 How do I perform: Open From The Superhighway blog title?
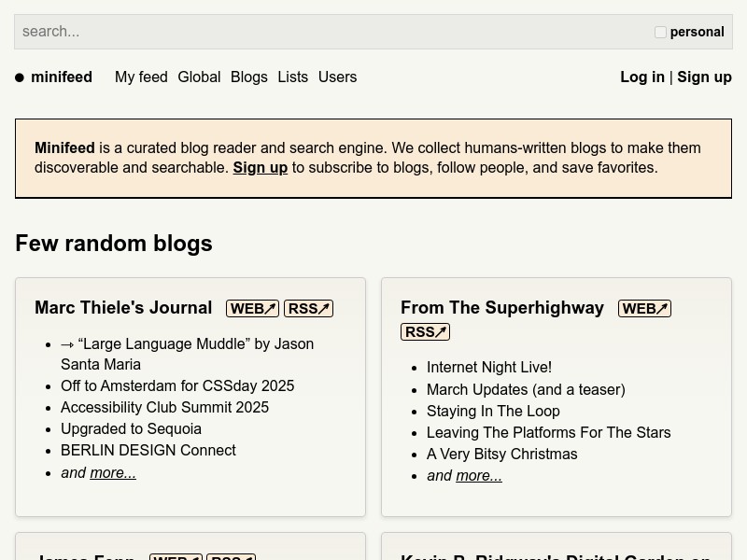pyautogui.click(x=502, y=308)
